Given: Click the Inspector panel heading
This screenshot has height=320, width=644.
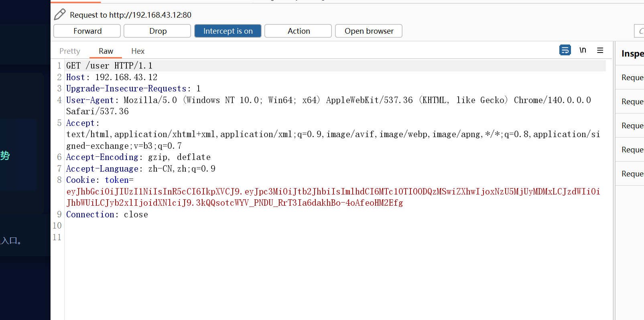Looking at the screenshot, I should click(632, 53).
